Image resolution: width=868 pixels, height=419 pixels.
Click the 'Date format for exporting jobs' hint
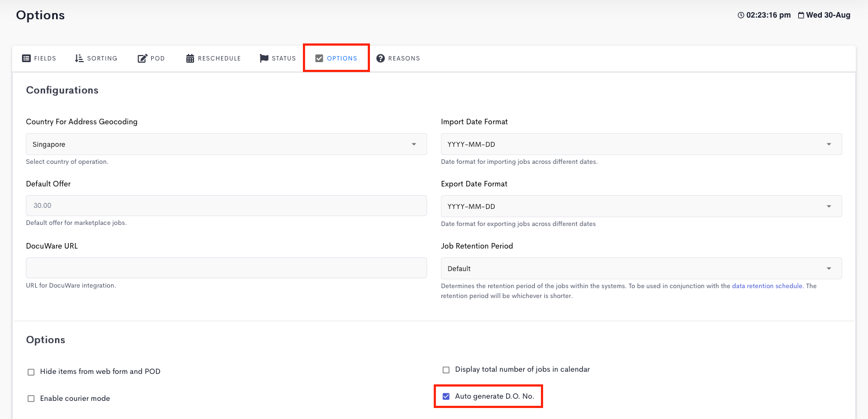click(518, 224)
